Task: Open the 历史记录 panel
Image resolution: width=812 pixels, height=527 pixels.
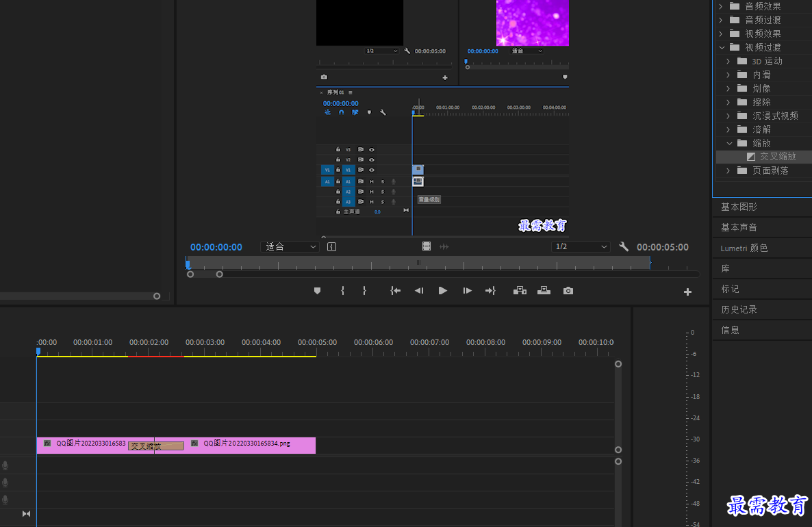Action: point(739,309)
